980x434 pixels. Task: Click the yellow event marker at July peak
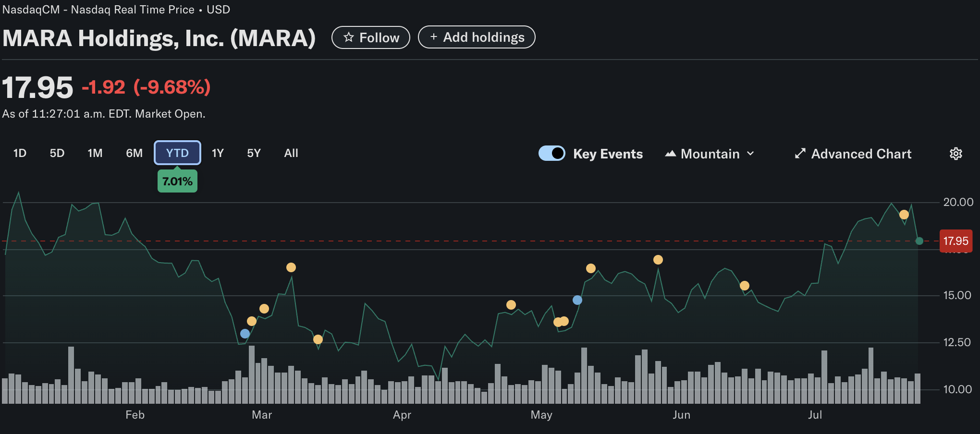tap(904, 215)
